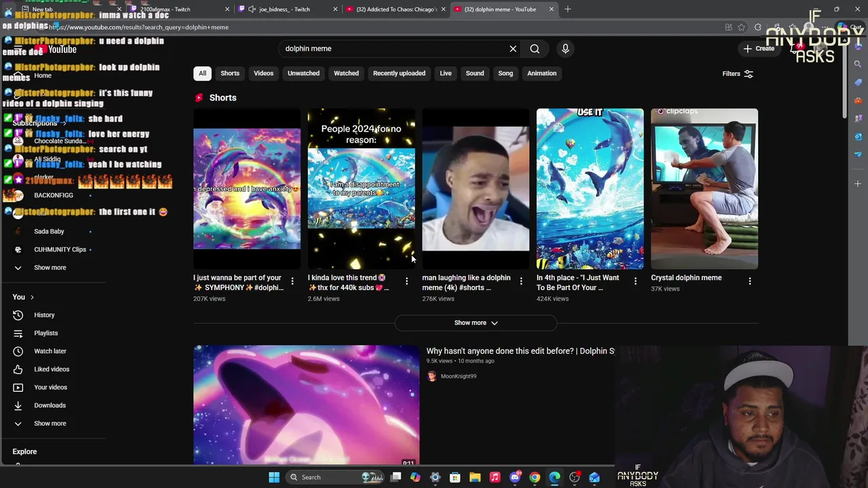This screenshot has height=488, width=868.
Task: Open the 'Why hasn't anyone done this edit' video title
Action: coord(520,351)
